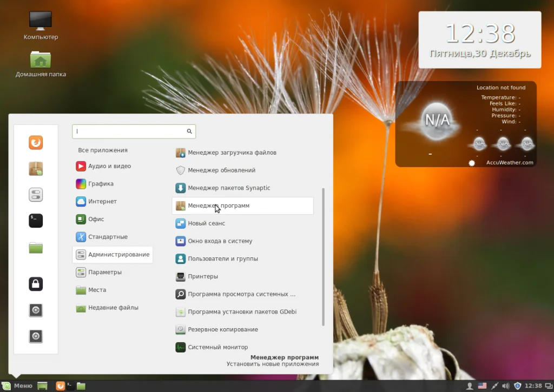Click the Logout icon in favorites sidebar
The image size is (554, 392).
tap(36, 310)
